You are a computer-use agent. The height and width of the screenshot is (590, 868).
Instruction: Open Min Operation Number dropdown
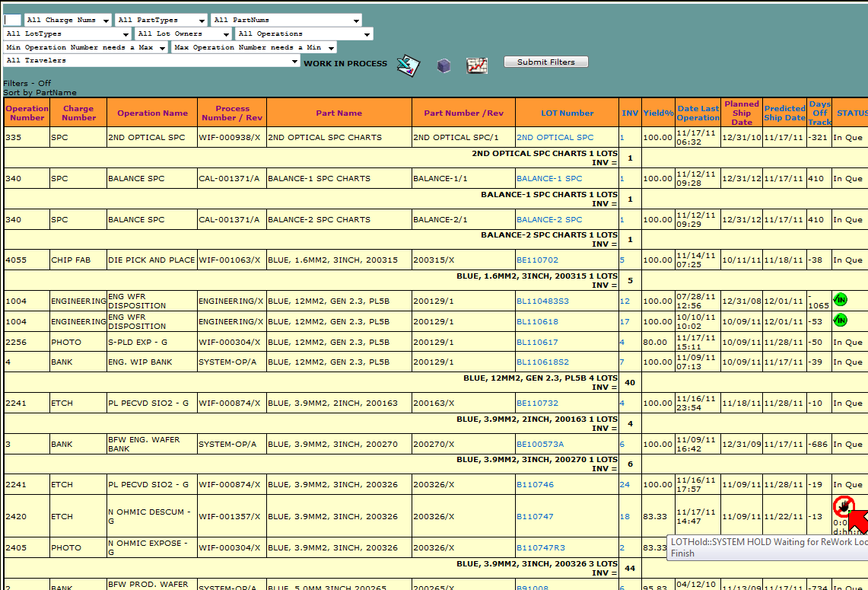[x=85, y=47]
